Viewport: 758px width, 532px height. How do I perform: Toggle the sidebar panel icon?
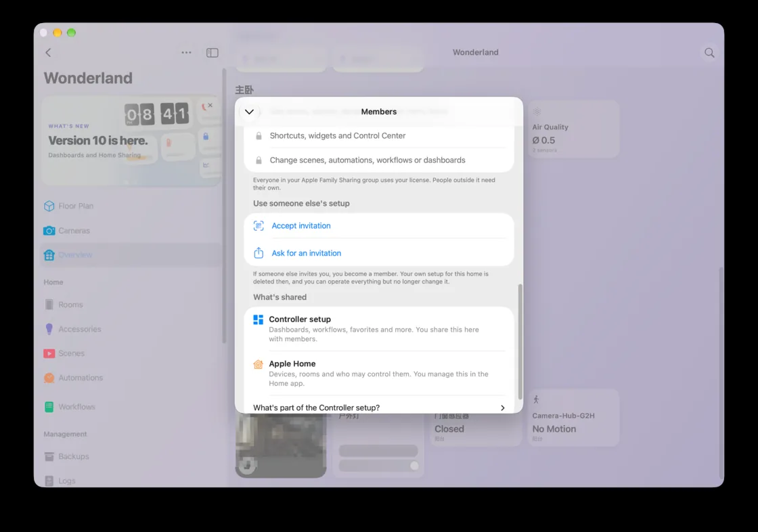pos(213,53)
